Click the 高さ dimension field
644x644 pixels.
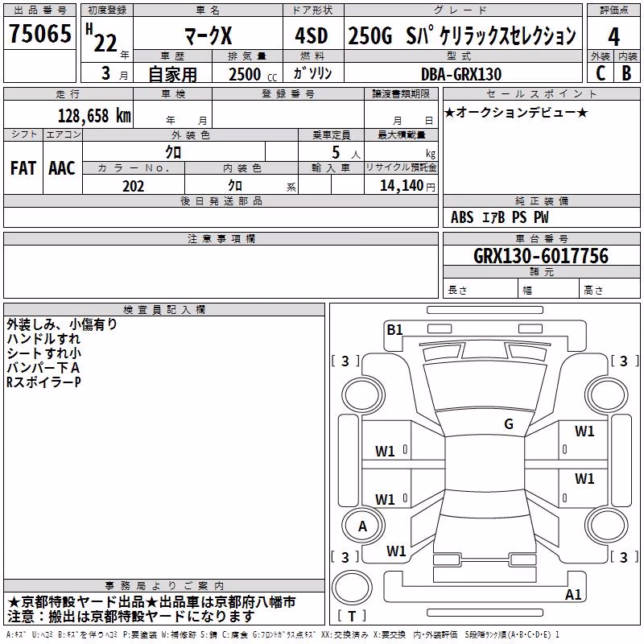coord(609,288)
